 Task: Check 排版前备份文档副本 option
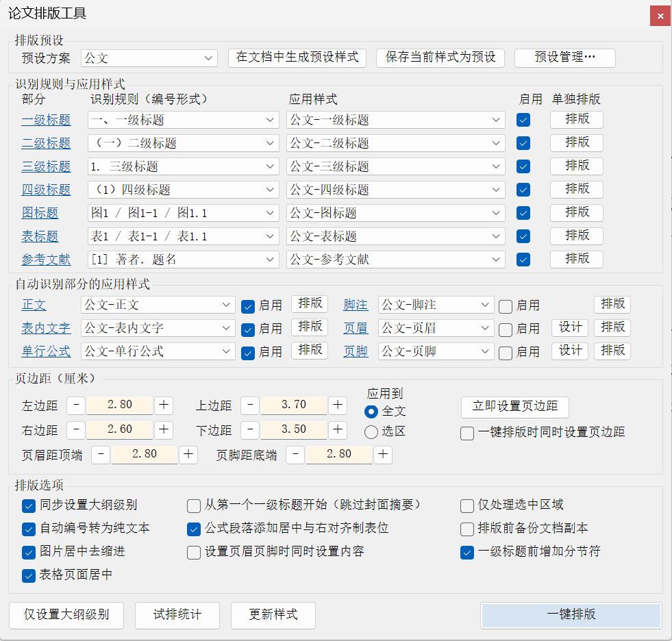point(466,529)
